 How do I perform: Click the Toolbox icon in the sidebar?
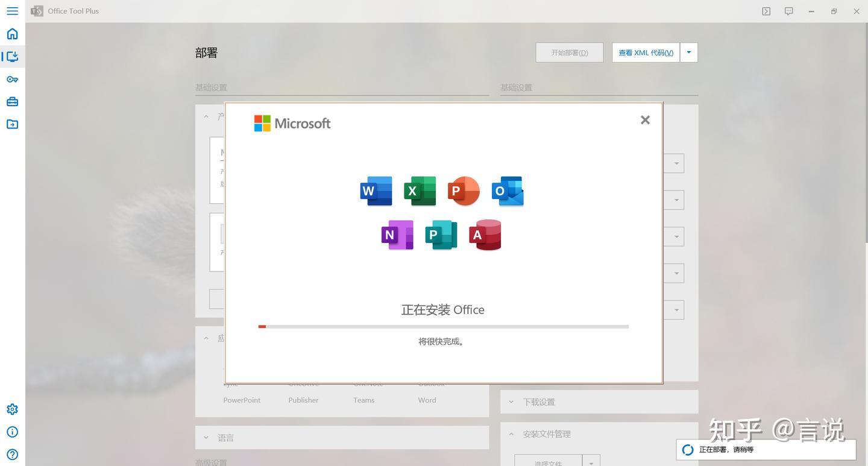(12, 101)
